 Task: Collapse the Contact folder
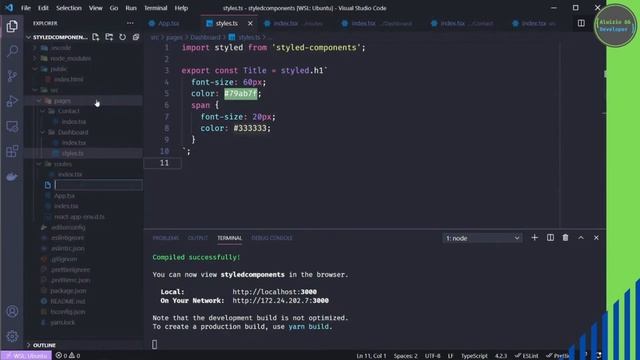(69, 111)
